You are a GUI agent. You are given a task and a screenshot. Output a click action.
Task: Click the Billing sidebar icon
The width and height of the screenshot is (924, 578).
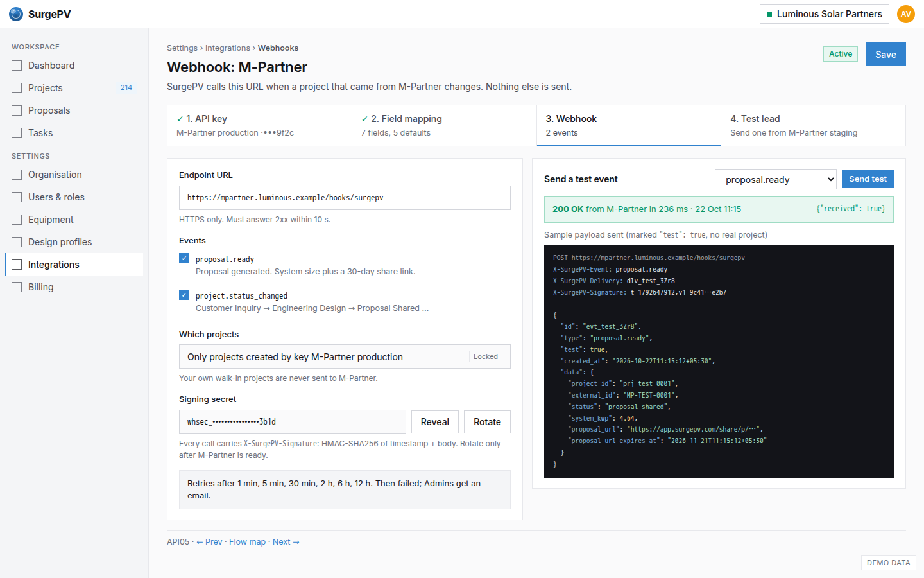click(17, 287)
